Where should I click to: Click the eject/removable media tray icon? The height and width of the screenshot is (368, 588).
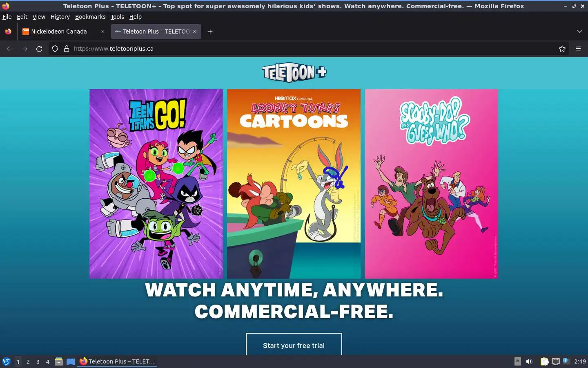point(517,361)
